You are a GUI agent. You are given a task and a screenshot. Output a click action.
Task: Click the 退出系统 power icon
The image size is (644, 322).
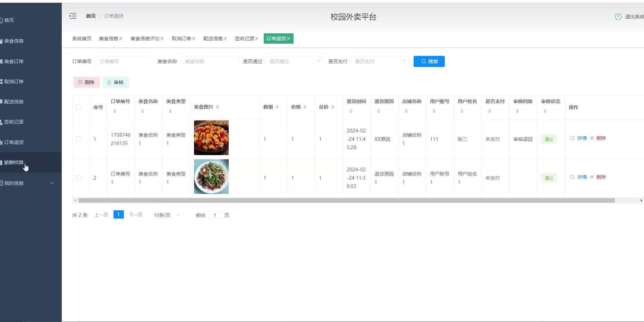point(618,16)
